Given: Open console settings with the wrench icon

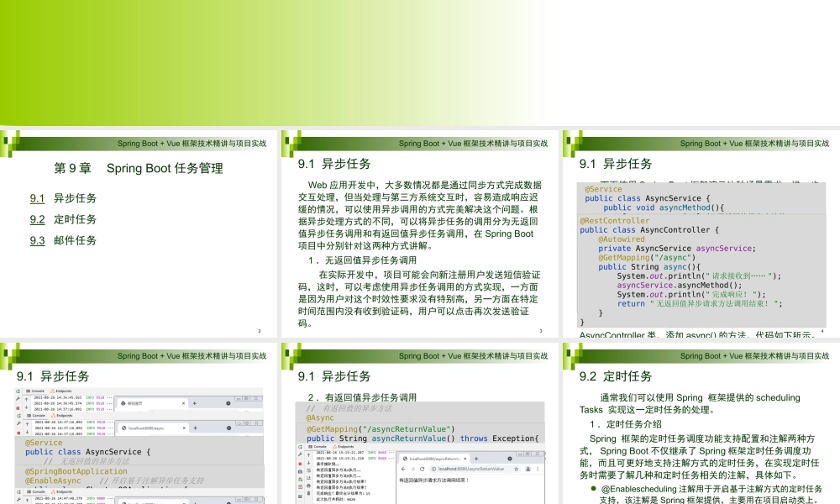Looking at the screenshot, I should click(x=300, y=454).
